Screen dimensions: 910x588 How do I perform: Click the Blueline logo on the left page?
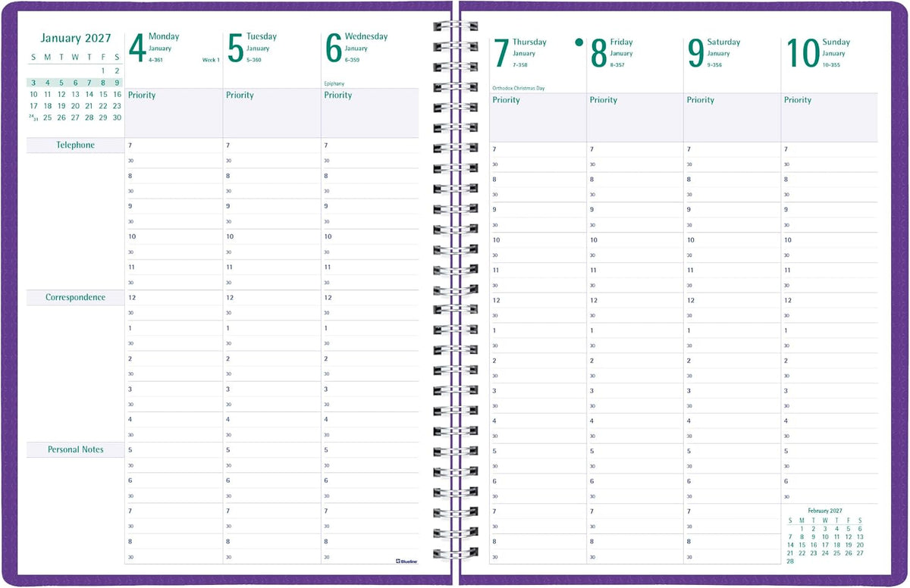click(x=407, y=560)
